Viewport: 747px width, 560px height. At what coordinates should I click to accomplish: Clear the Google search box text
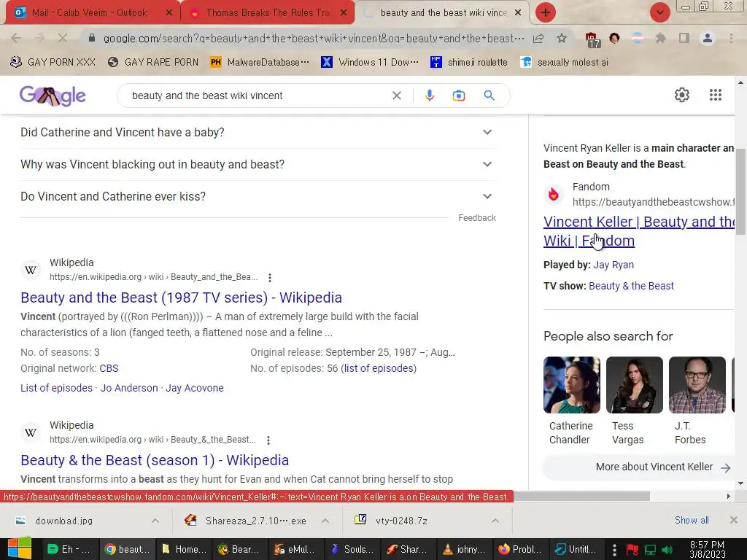396,96
